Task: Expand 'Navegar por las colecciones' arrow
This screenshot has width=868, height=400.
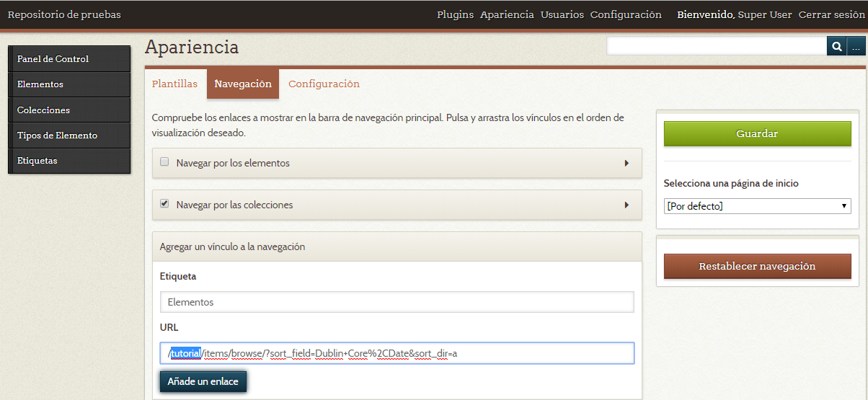Action: tap(626, 205)
